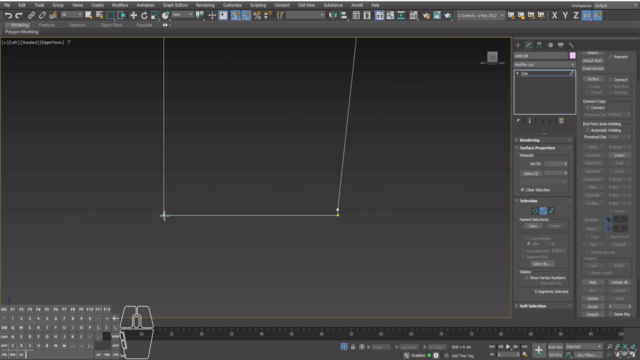This screenshot has width=640, height=360.
Task: Collapse the Selection rollout
Action: 544,201
